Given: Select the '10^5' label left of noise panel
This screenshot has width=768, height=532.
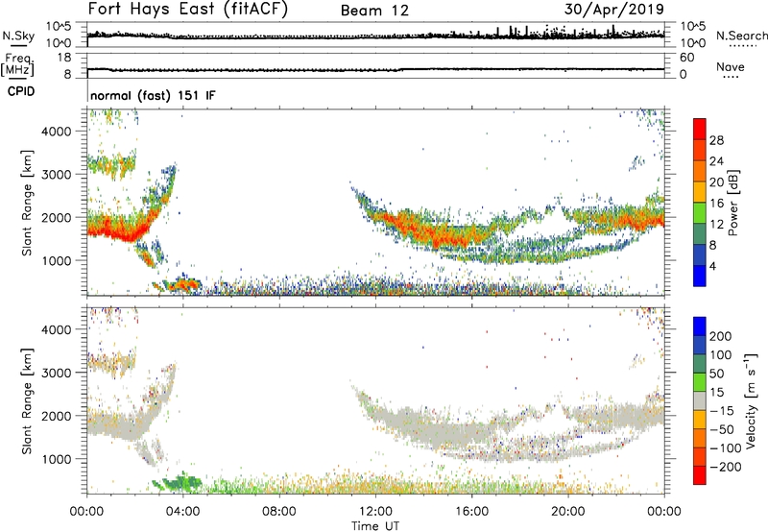Looking at the screenshot, I should point(59,26).
